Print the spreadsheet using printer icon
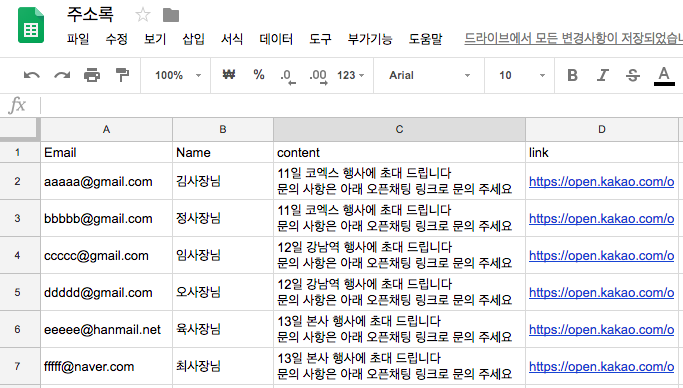 tap(92, 75)
